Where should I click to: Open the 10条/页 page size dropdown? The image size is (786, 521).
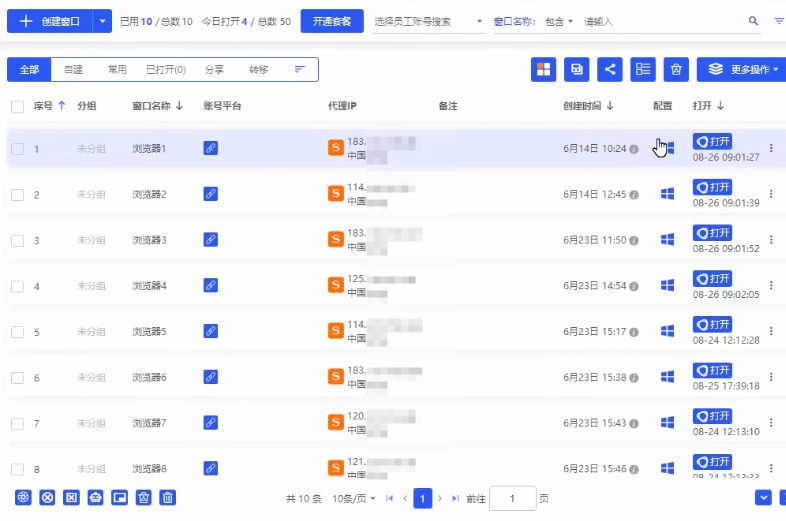click(352, 498)
